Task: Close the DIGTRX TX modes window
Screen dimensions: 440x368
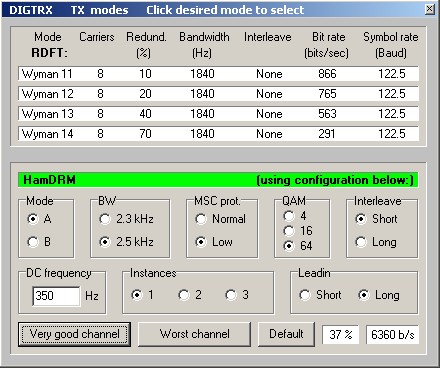Action: [x=430, y=9]
